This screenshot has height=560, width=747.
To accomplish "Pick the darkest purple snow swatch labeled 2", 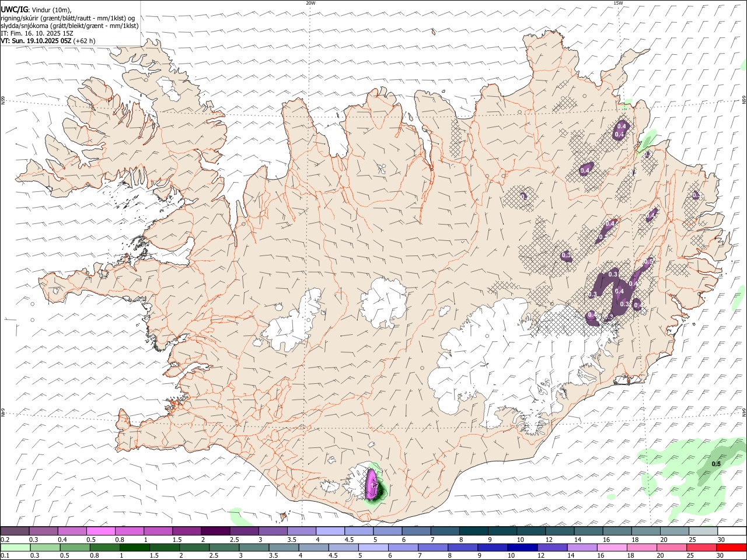I will click(215, 531).
